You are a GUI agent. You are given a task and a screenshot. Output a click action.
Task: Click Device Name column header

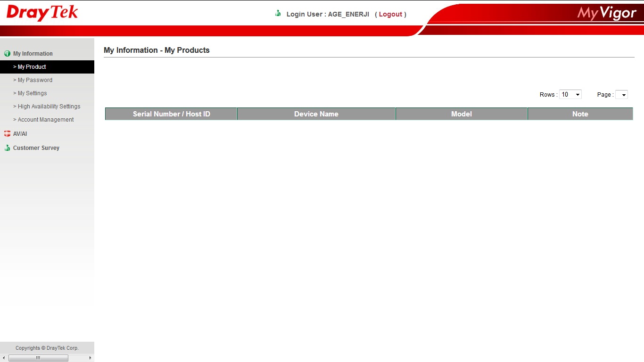click(316, 114)
